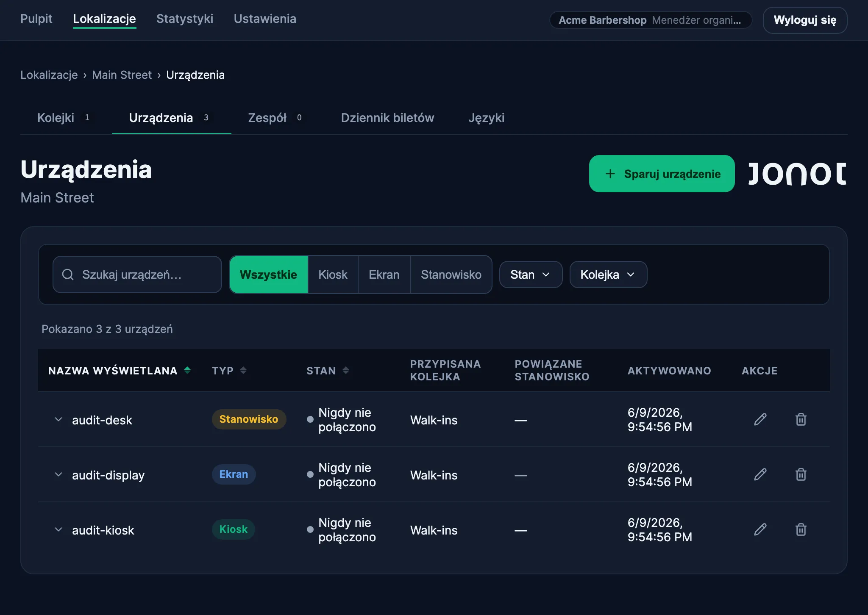868x615 pixels.
Task: Expand the audit-desk row details
Action: [58, 420]
